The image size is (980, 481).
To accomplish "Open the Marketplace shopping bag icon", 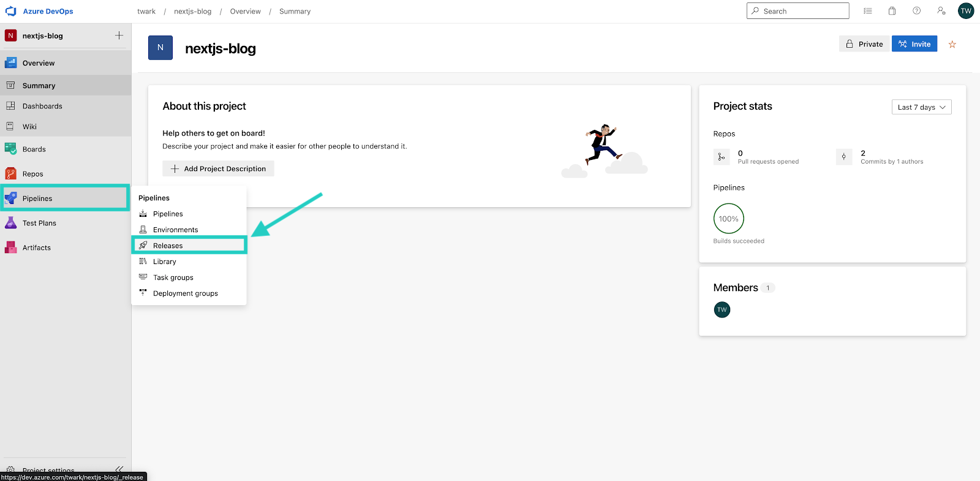I will point(892,11).
